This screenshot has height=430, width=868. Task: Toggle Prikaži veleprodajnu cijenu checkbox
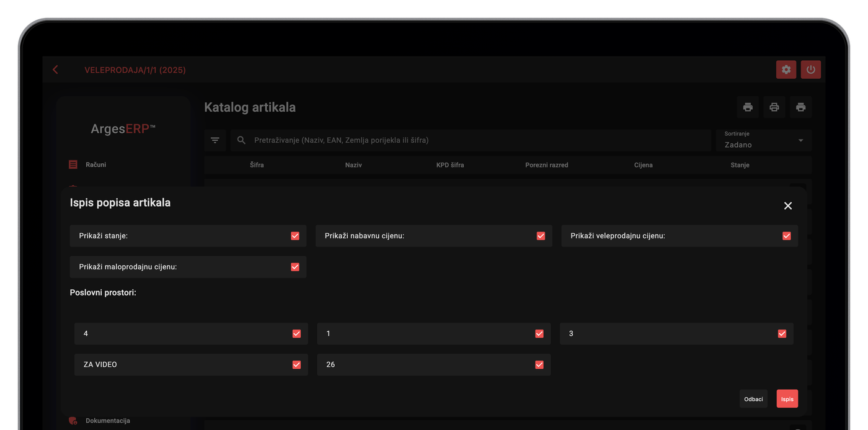pyautogui.click(x=787, y=236)
